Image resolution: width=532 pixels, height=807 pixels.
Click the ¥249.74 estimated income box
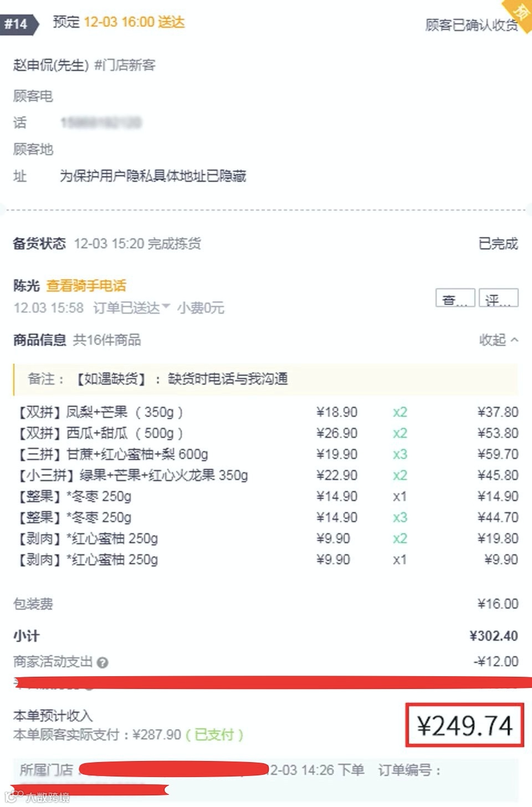[464, 726]
